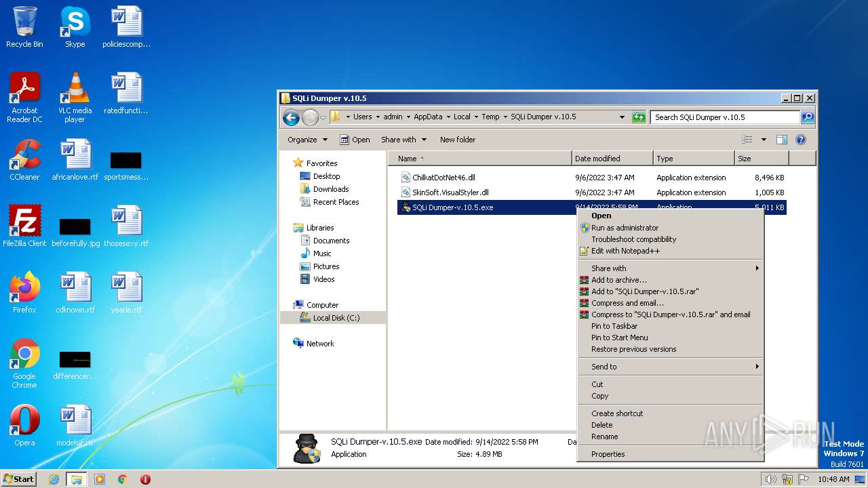Select thosesexy.rtf desktop document
Image resolution: width=868 pixels, height=488 pixels.
tap(126, 226)
